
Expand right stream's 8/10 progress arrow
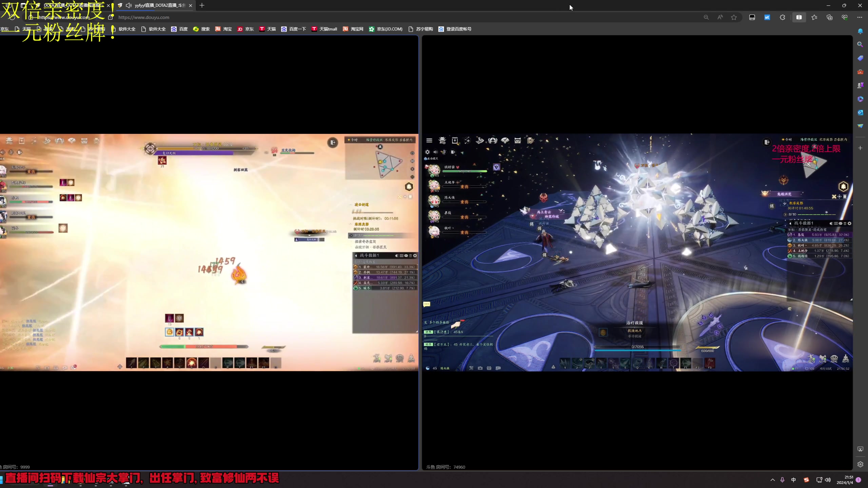pyautogui.click(x=785, y=215)
